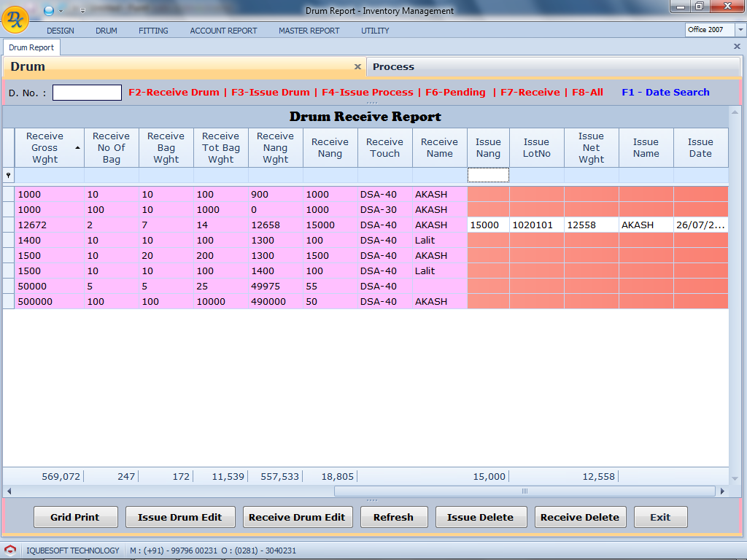Close the Drum panel with its X
Viewport: 747px width, 560px height.
[x=357, y=66]
